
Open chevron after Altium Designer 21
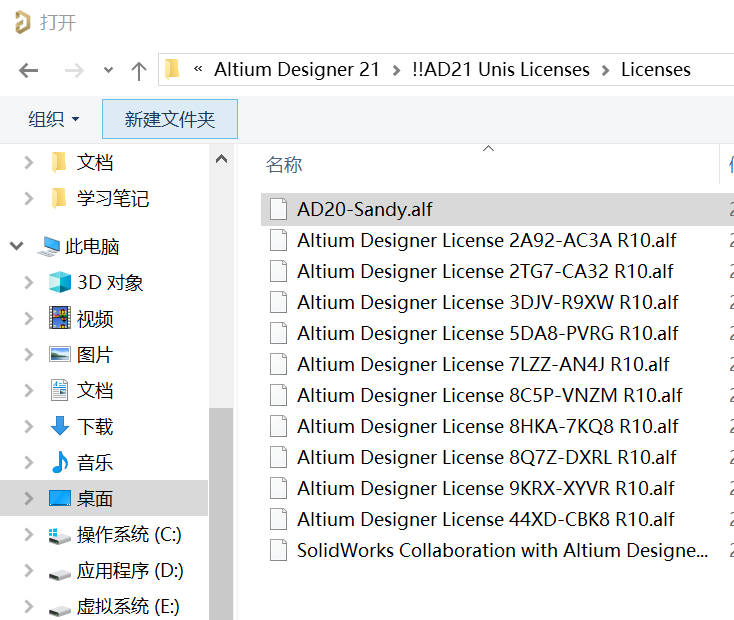(396, 70)
